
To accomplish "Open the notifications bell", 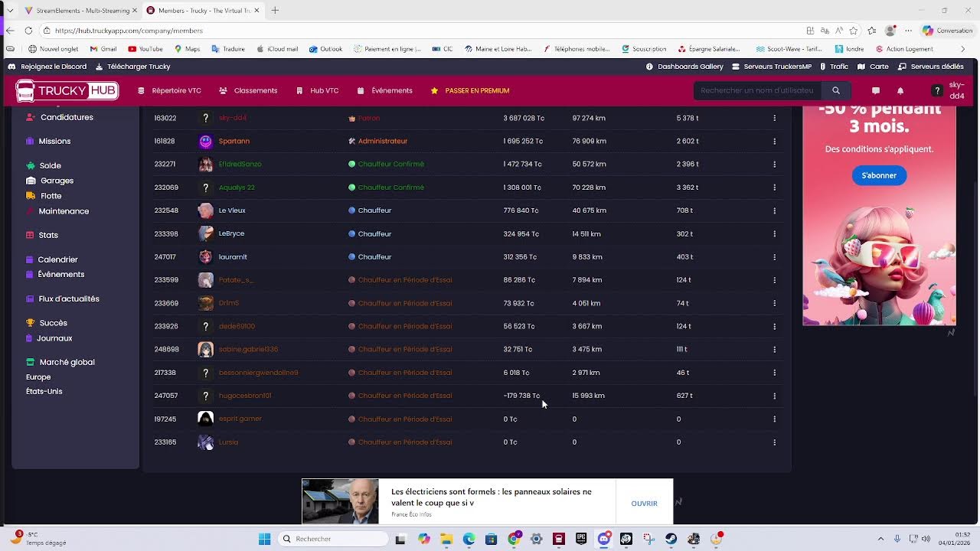I will coord(900,90).
